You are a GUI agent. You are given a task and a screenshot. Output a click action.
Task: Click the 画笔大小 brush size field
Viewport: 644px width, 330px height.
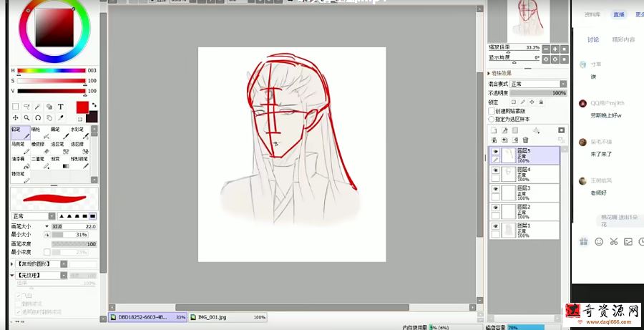click(74, 226)
